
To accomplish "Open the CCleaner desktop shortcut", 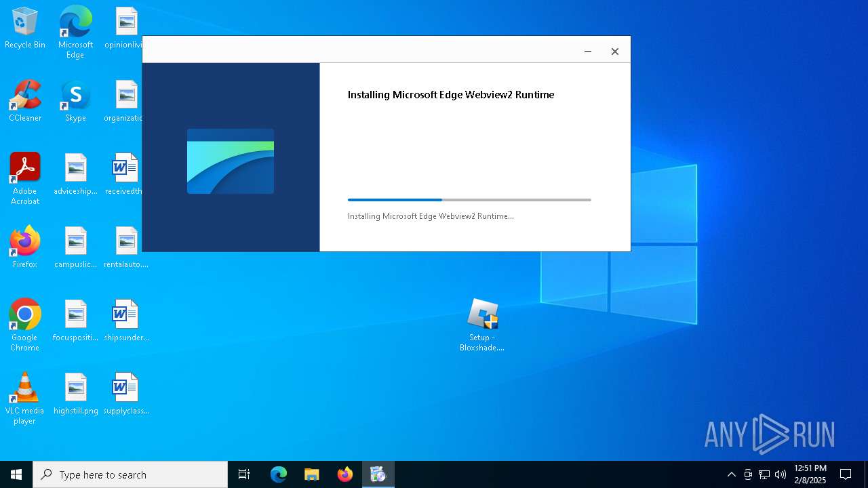I will (25, 102).
